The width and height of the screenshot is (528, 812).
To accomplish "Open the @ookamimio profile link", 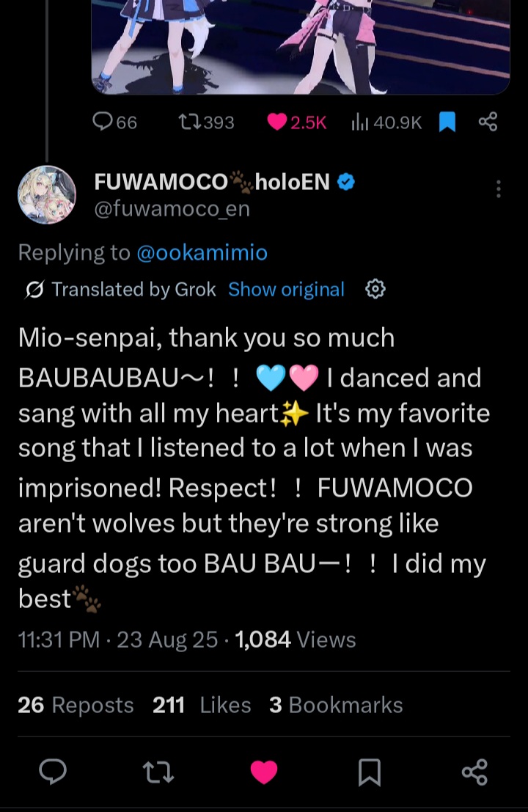I will (x=202, y=253).
